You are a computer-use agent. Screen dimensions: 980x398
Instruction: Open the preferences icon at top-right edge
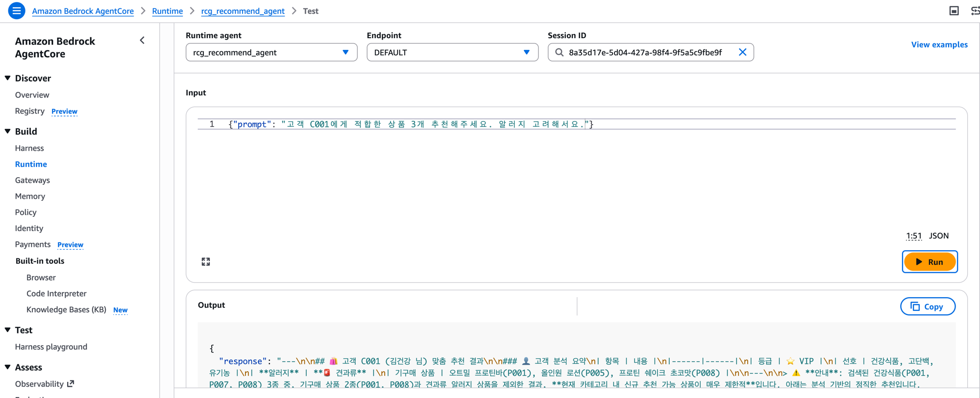[975, 11]
